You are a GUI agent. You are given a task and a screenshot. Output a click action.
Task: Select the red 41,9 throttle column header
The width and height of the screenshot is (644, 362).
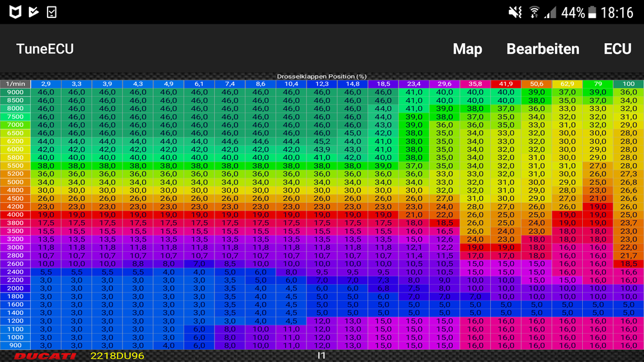coord(506,84)
